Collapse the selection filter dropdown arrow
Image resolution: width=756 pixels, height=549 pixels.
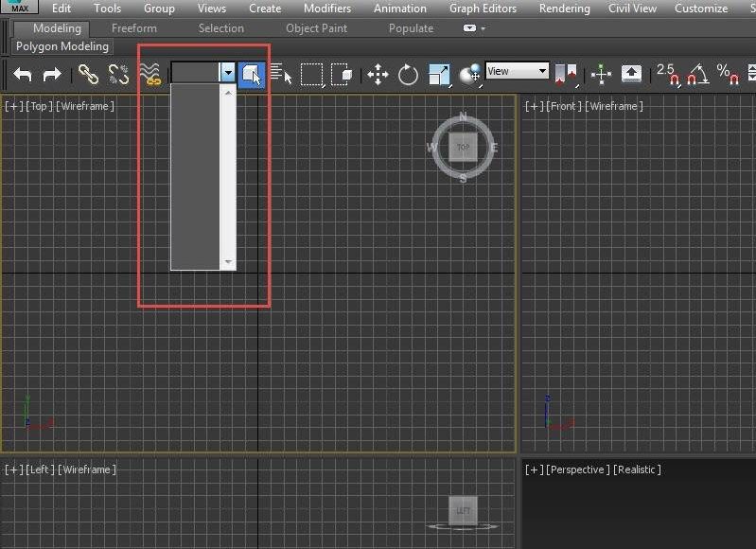227,72
